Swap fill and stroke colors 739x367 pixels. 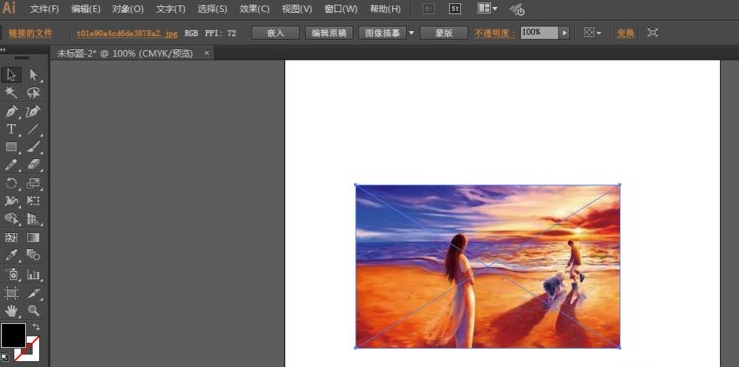[x=36, y=326]
